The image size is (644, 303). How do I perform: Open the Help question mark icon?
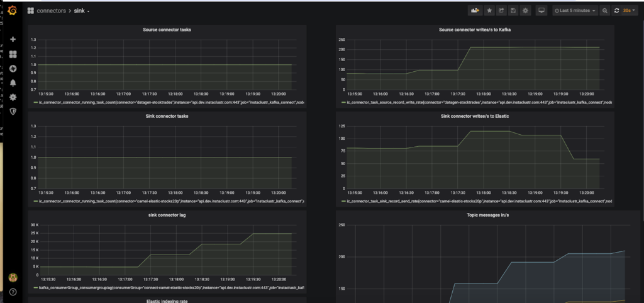(13, 292)
